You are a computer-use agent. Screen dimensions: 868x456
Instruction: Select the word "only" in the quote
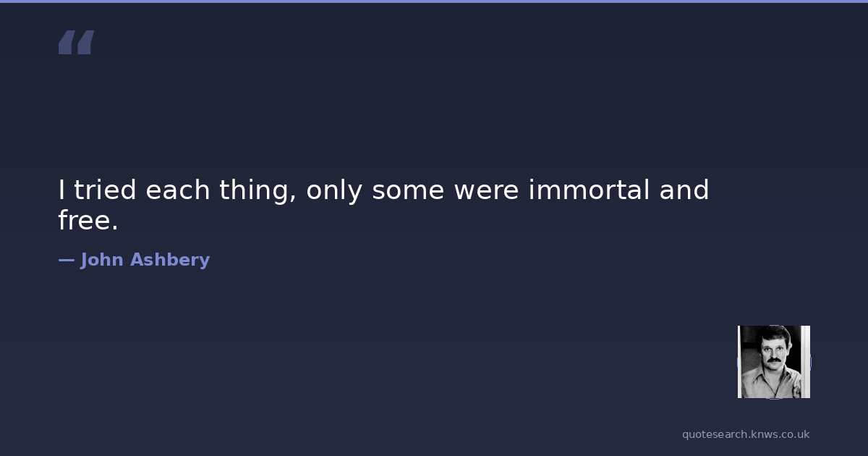coord(333,192)
